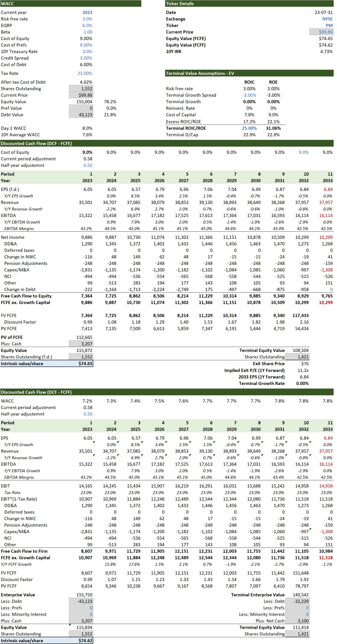
Task: Click the FCFF Equity Value 115,834 cell
Action: [x=84, y=628]
